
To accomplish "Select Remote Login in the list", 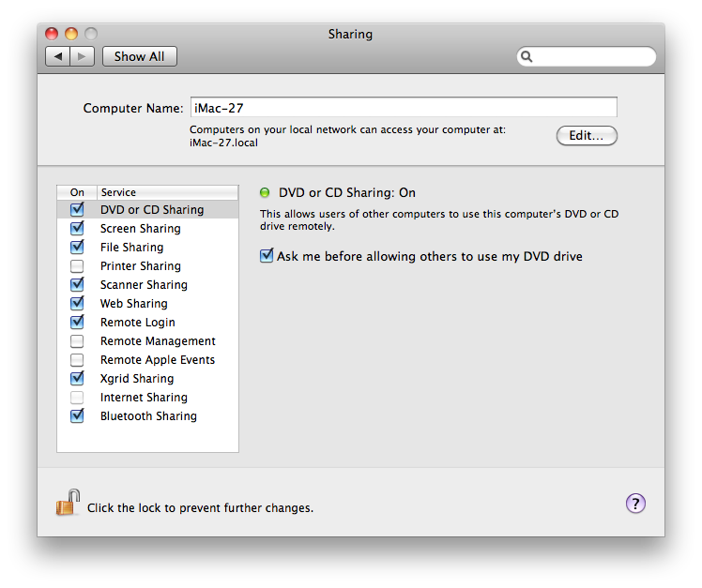I will [137, 323].
